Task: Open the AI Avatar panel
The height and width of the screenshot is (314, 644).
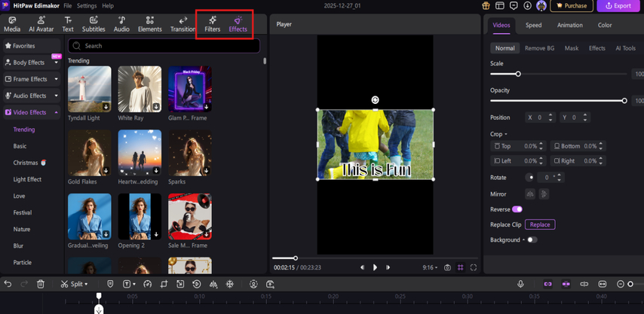Action: (x=41, y=24)
